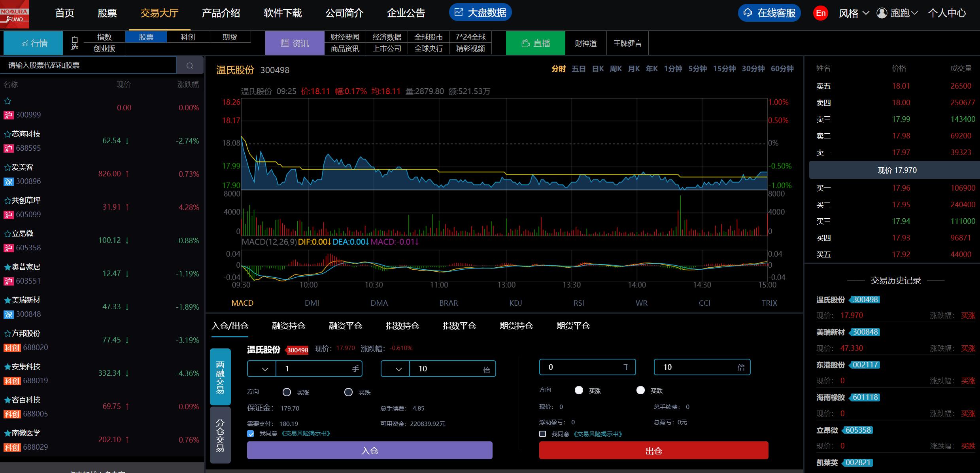Open lot quantity dropdown beside 1 手
The width and height of the screenshot is (980, 473).
[x=262, y=369]
